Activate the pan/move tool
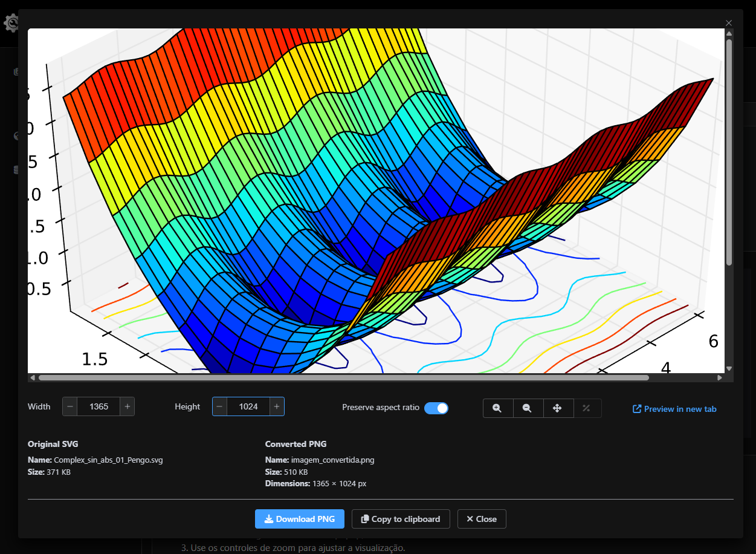This screenshot has height=554, width=756. tap(558, 408)
